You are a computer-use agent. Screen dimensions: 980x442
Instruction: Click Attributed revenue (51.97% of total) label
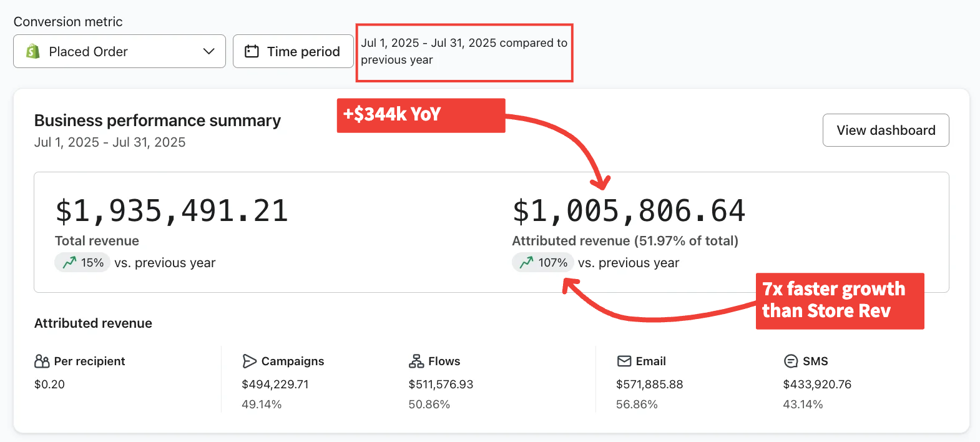click(625, 241)
